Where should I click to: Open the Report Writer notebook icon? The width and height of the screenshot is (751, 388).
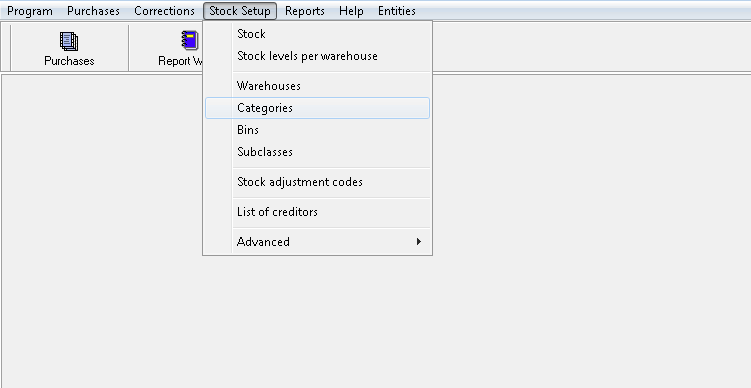[190, 40]
